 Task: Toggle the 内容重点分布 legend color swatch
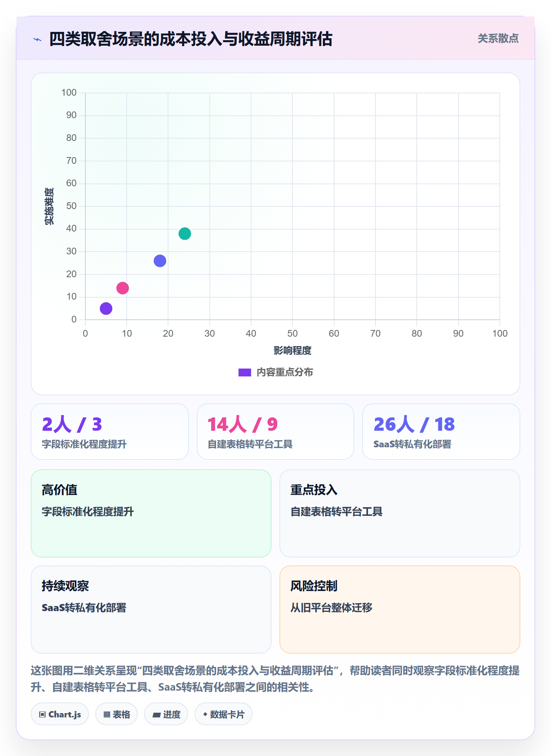pos(244,372)
